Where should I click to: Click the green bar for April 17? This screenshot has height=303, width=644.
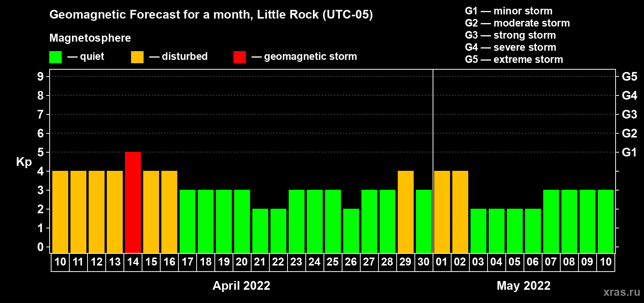188,221
